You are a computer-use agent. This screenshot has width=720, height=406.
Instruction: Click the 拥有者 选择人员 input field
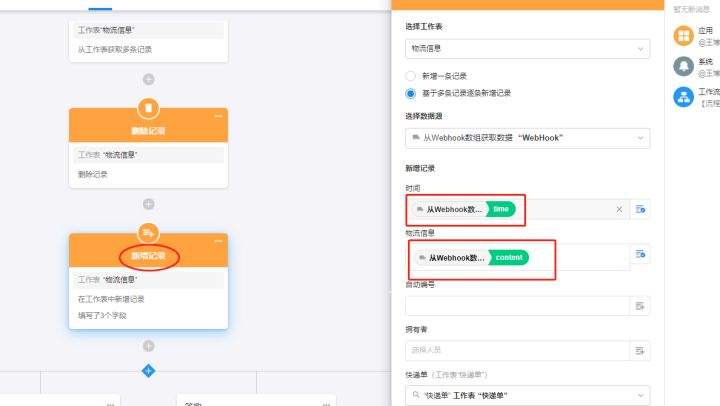point(517,351)
